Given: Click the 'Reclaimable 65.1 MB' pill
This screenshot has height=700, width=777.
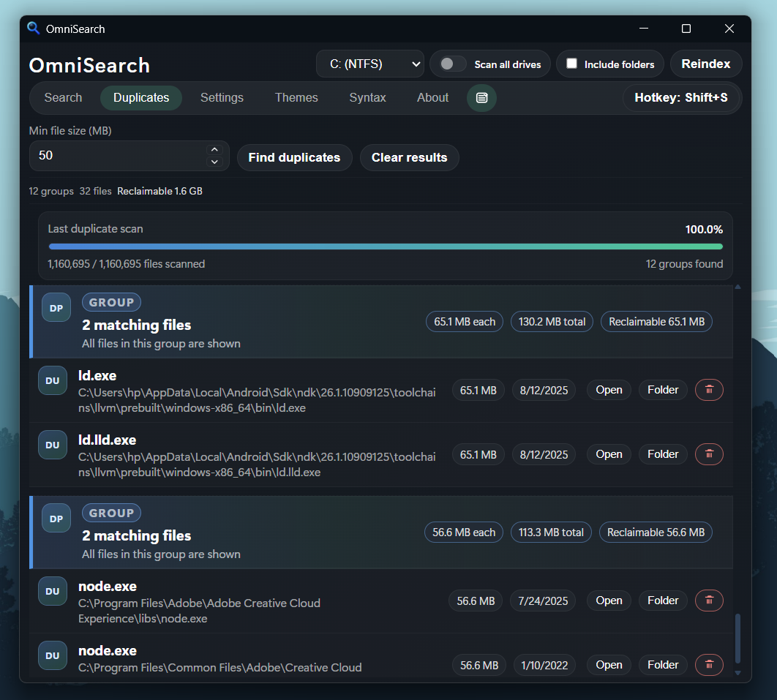Looking at the screenshot, I should [656, 322].
